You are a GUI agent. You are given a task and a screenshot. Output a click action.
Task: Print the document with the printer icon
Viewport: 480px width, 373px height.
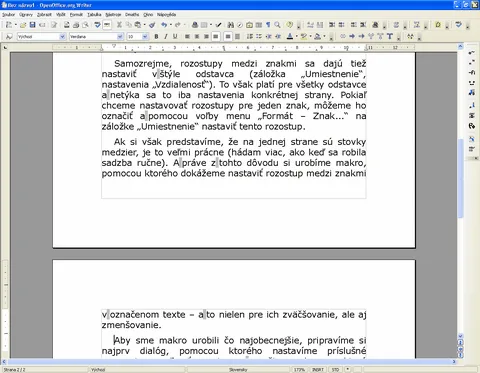tap(76, 25)
